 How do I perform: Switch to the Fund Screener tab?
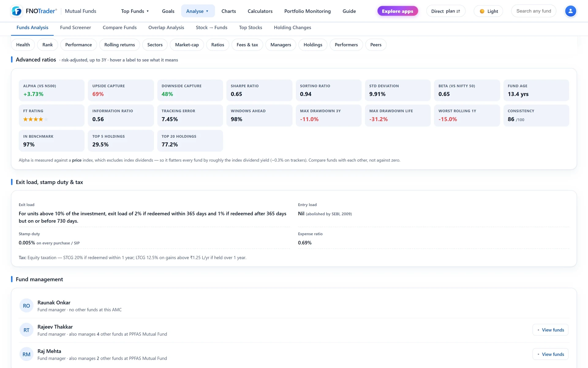tap(75, 28)
